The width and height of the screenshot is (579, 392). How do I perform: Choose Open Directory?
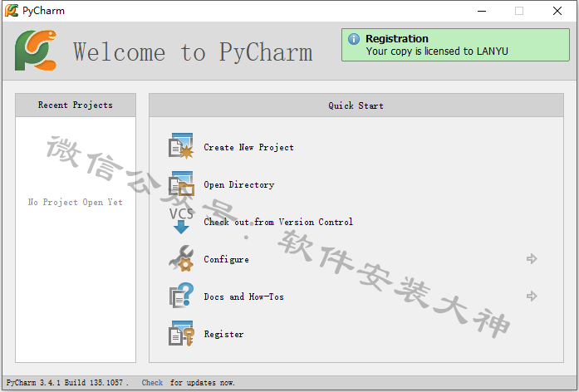click(239, 184)
